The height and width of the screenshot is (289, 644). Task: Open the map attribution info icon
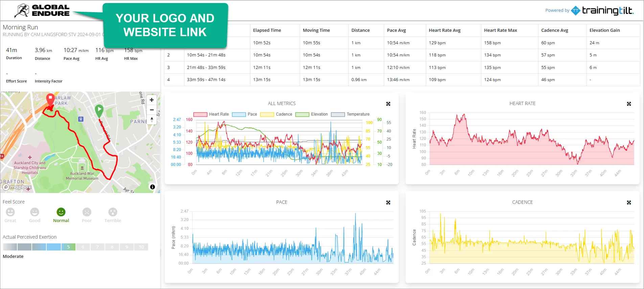pos(153,187)
